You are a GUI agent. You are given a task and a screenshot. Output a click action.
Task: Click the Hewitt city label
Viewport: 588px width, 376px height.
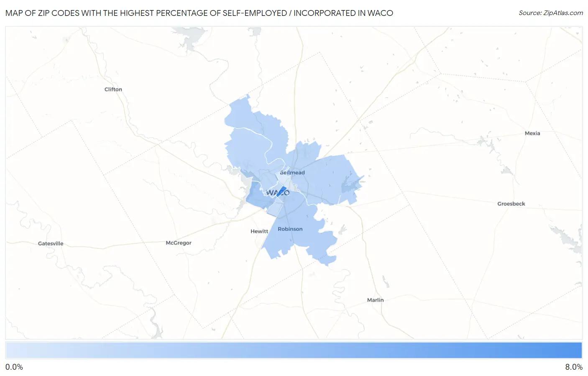pos(259,231)
